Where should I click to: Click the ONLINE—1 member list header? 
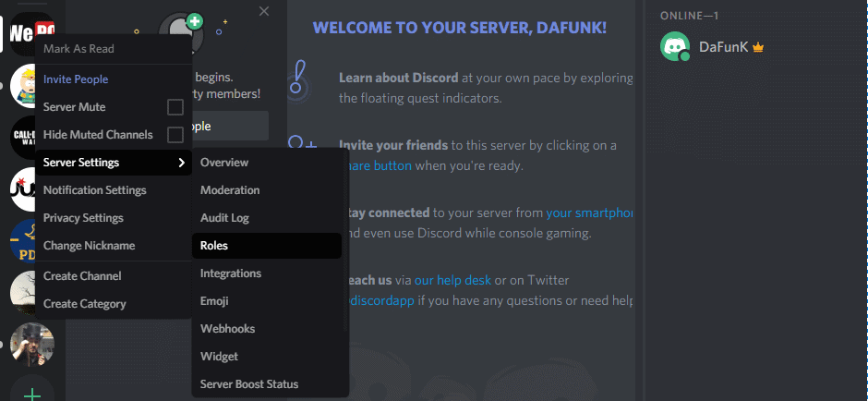(x=689, y=16)
